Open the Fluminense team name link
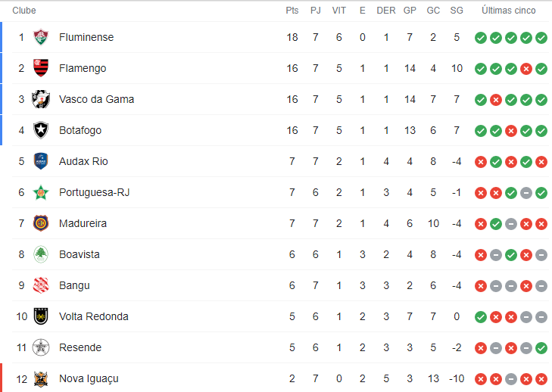The width and height of the screenshot is (552, 392). 86,37
